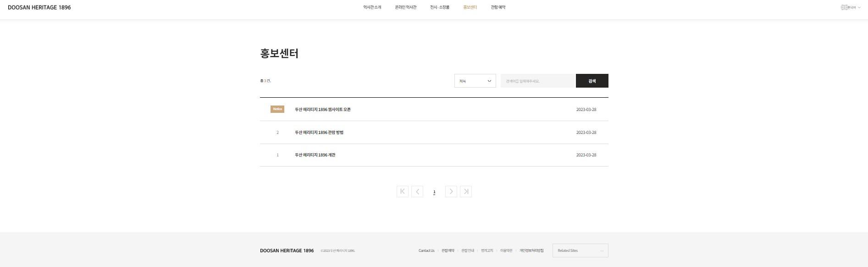This screenshot has height=267, width=868.
Task: Jump to the last page using pagination
Action: coord(466,192)
